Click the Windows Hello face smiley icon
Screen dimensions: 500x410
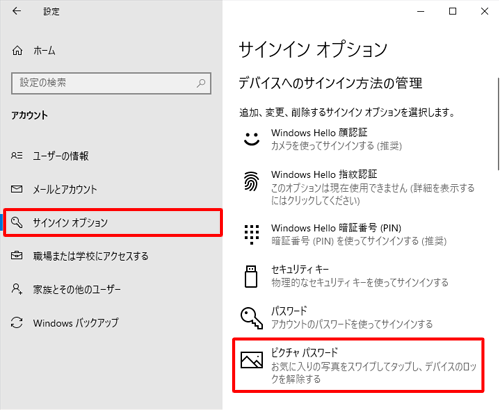(x=251, y=139)
